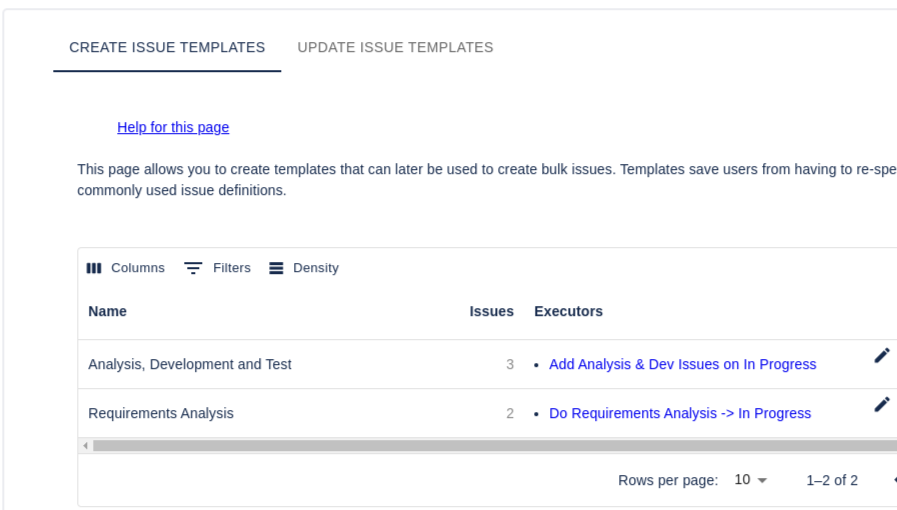Follow the Do Requirements Analysis -> In Progress link
Image resolution: width=897 pixels, height=510 pixels.
(x=680, y=413)
